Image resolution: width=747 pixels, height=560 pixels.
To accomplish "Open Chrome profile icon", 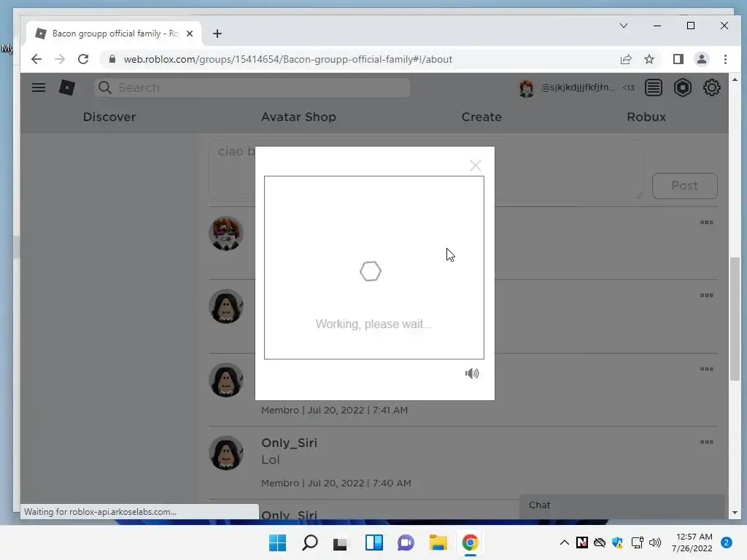I will click(701, 59).
